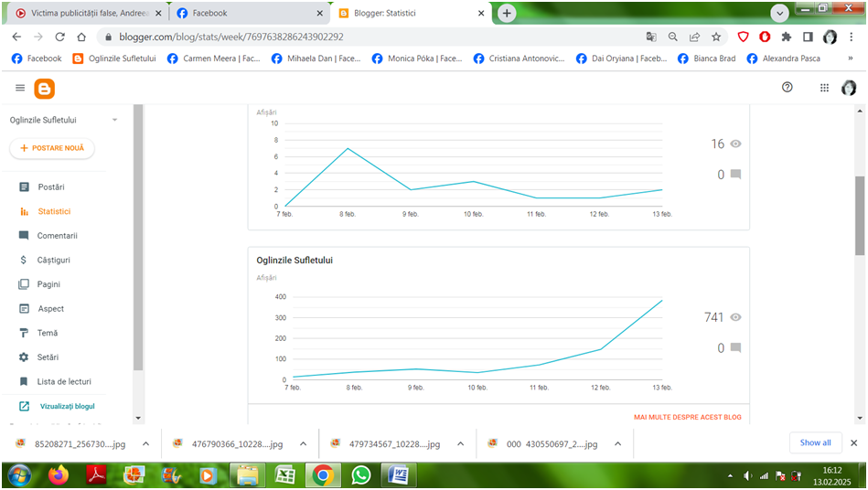
Task: Bookmark this page with the star
Action: click(716, 37)
